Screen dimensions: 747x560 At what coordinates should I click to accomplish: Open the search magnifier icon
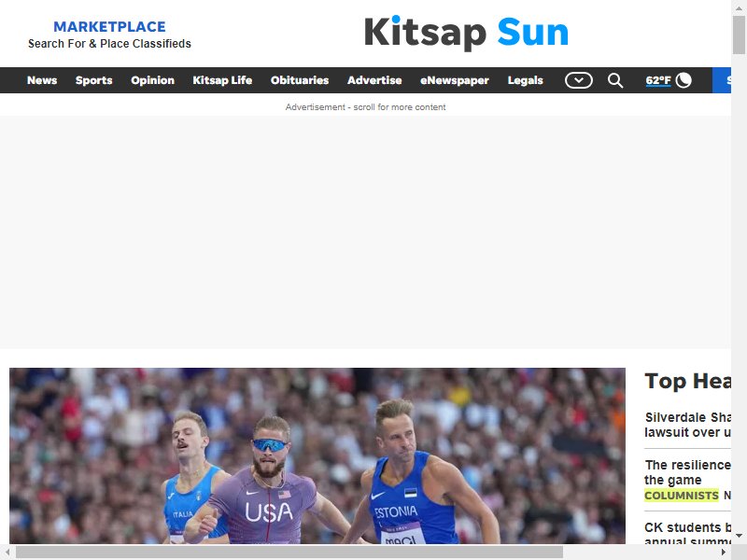point(615,80)
